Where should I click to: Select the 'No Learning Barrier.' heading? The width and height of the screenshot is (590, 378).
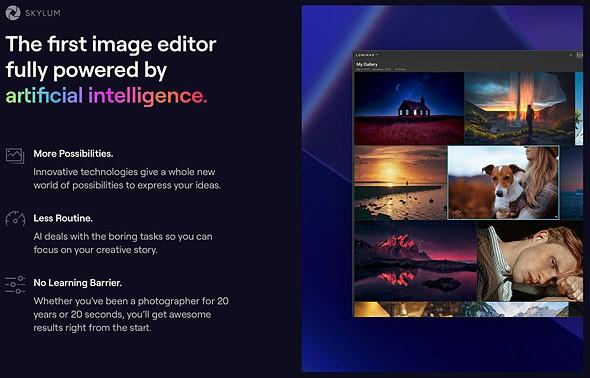pos(78,282)
